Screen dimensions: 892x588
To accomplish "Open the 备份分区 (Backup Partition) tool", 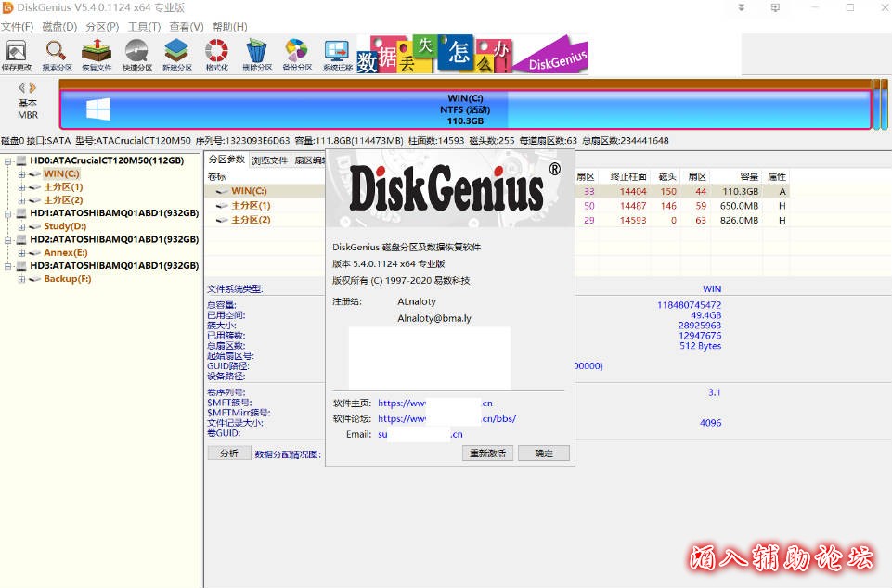I will 297,55.
